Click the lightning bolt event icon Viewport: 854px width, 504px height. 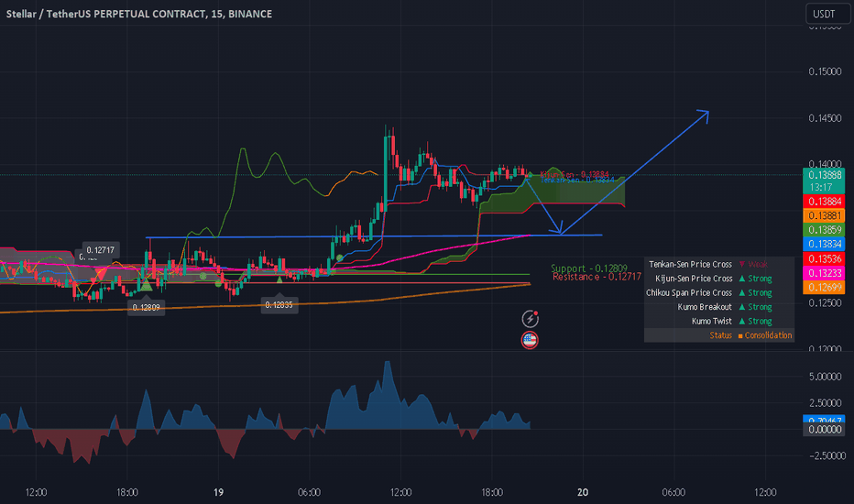pos(530,319)
